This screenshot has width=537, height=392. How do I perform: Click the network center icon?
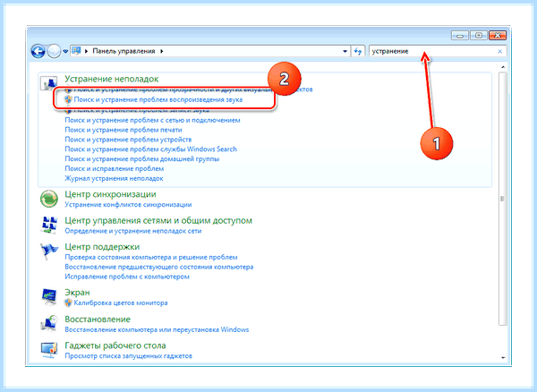tap(49, 225)
